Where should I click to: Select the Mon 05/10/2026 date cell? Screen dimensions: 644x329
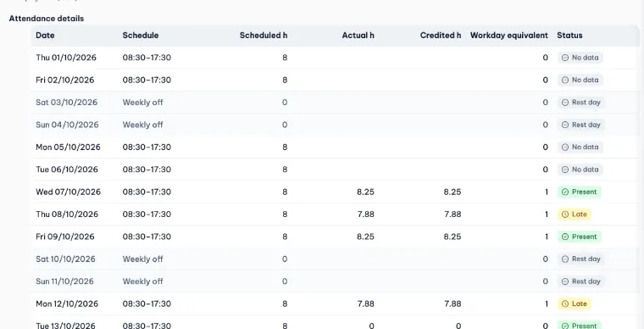[68, 147]
